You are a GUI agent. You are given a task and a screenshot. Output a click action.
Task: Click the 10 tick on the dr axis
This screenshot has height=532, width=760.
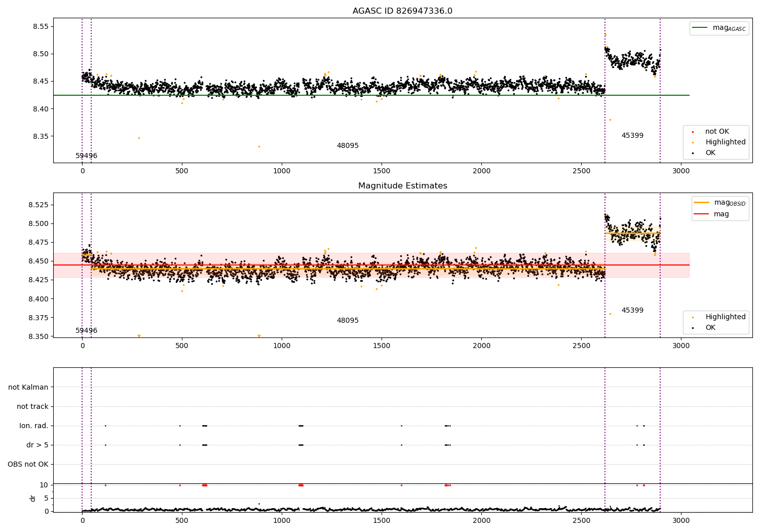45,485
